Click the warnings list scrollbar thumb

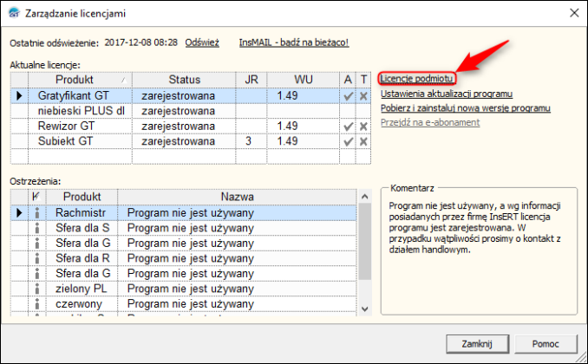(364, 242)
